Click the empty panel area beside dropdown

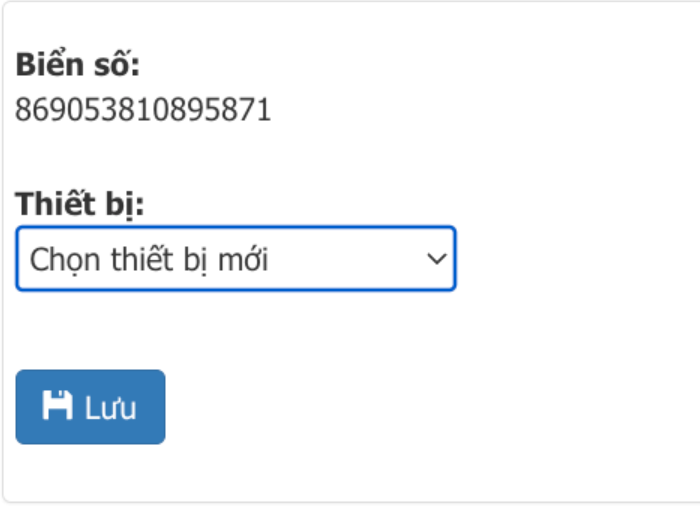pos(576,259)
